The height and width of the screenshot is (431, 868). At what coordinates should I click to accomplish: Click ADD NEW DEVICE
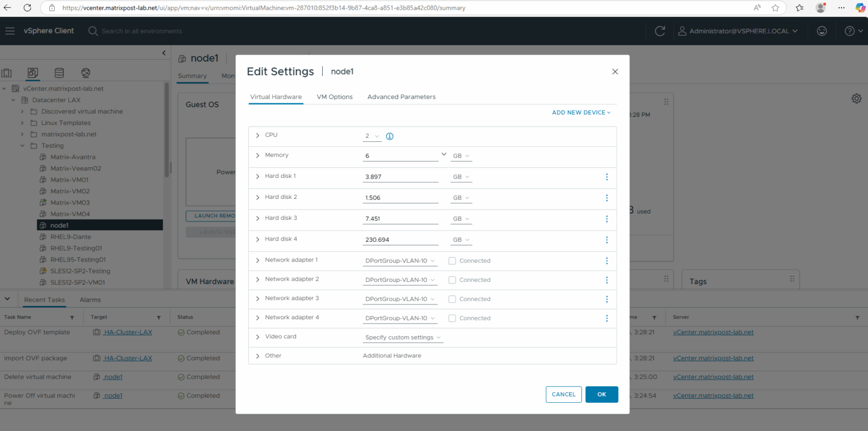point(581,112)
